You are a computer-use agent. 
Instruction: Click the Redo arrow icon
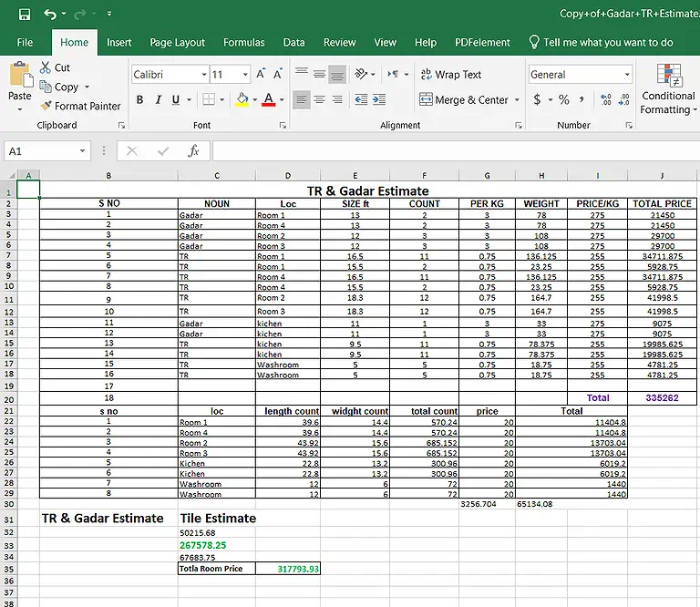point(80,15)
